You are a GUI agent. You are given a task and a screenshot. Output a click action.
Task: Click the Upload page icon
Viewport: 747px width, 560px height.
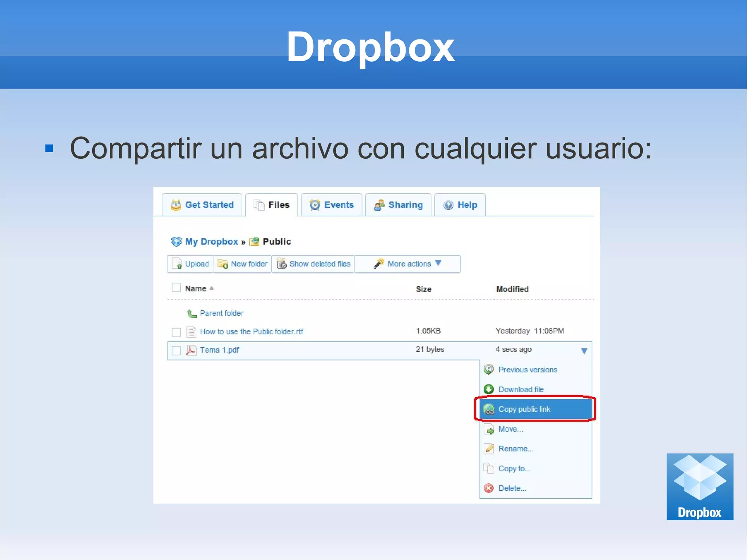[177, 263]
